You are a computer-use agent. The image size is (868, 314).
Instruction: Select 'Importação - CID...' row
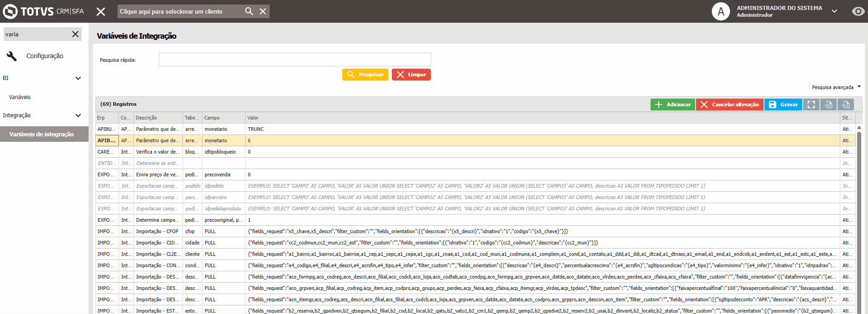(x=475, y=243)
